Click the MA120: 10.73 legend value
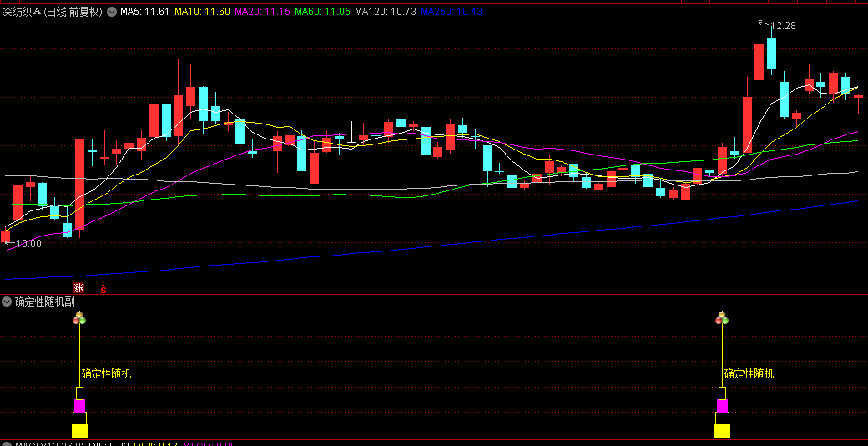The image size is (868, 446). (386, 12)
